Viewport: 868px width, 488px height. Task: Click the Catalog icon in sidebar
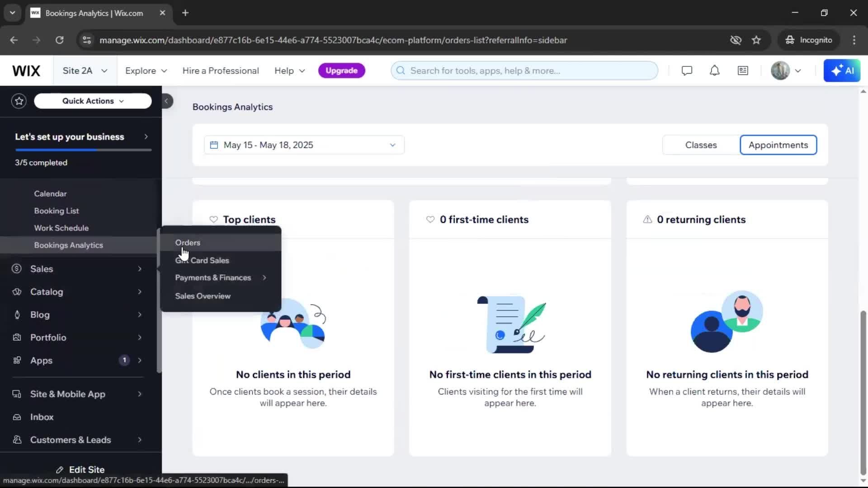(17, 292)
